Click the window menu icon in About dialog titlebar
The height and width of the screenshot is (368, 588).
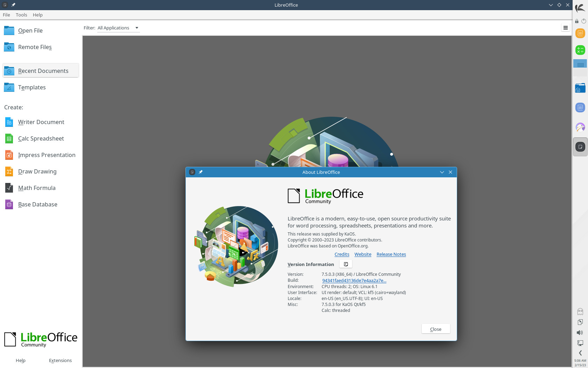(192, 172)
